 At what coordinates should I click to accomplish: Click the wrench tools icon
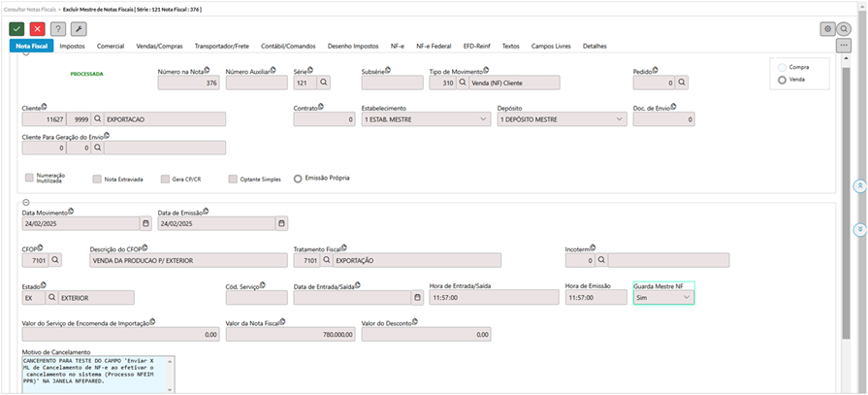[79, 29]
